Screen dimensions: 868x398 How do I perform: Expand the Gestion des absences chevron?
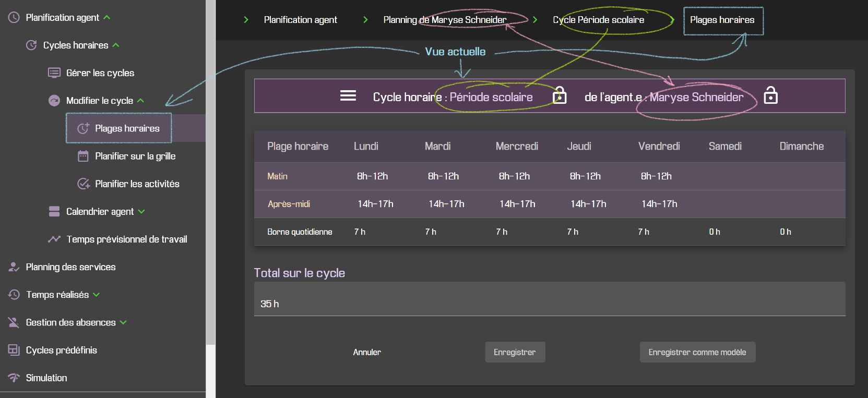click(123, 322)
